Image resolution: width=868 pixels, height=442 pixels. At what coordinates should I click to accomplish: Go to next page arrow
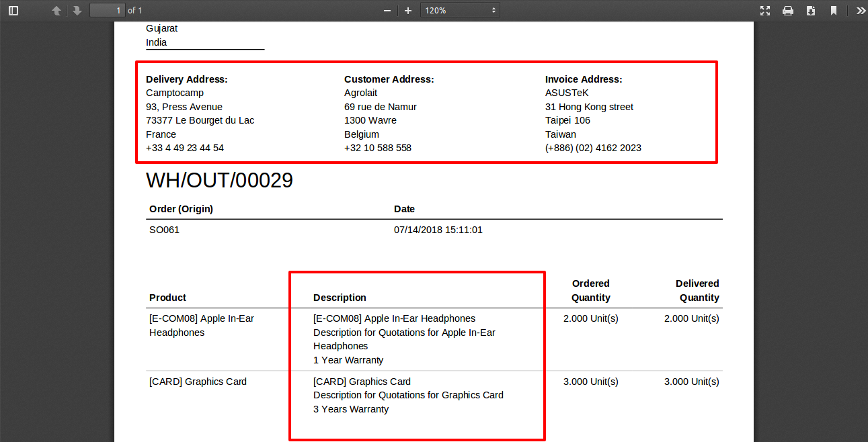coord(77,11)
